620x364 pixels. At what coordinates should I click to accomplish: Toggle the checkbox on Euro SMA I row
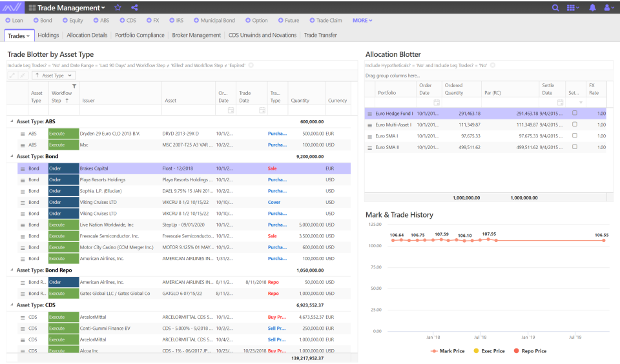(x=575, y=136)
